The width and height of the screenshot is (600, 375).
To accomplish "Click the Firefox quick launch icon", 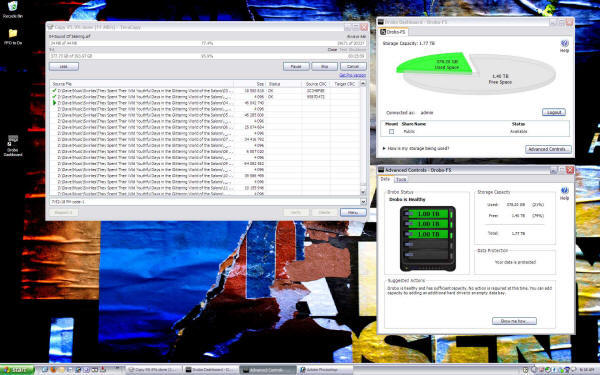I will point(53,370).
